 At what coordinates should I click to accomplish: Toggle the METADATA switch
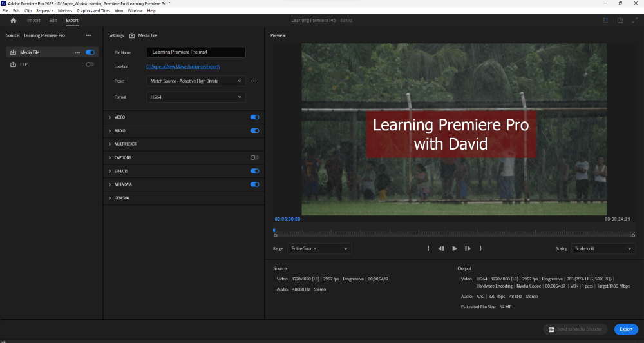254,184
